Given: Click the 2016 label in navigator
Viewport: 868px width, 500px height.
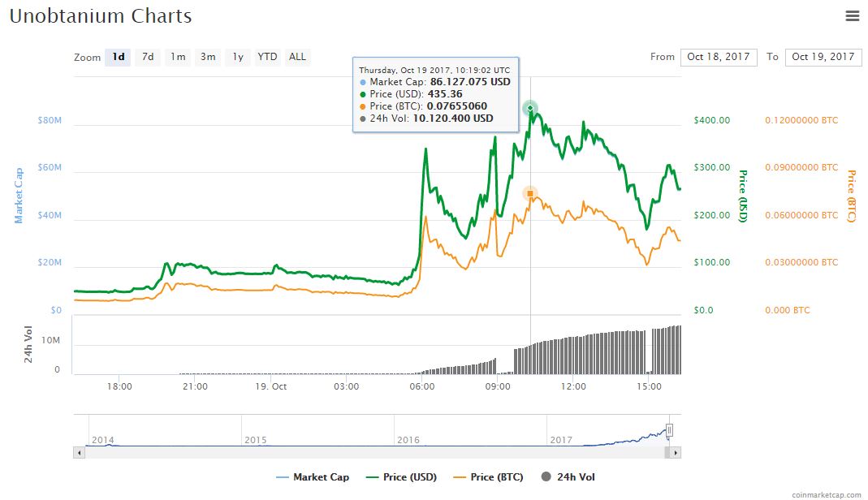Looking at the screenshot, I should pos(408,440).
